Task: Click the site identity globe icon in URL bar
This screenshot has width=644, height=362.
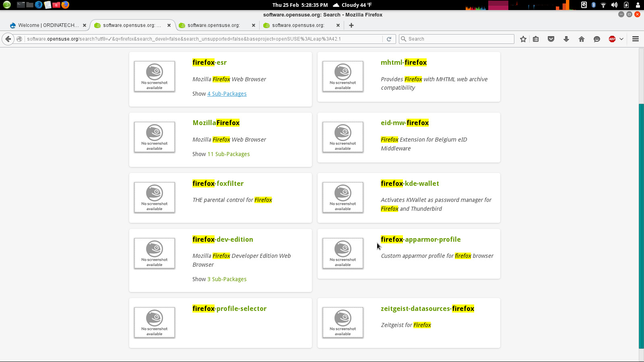Action: 19,39
